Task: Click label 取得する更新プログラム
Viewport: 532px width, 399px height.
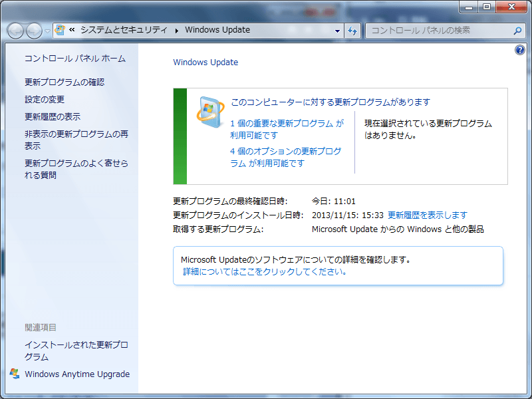Action: [218, 229]
